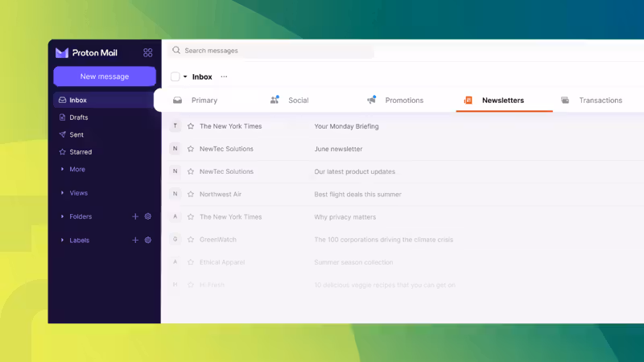This screenshot has height=362, width=644.
Task: Open Labels settings gear
Action: [148, 240]
